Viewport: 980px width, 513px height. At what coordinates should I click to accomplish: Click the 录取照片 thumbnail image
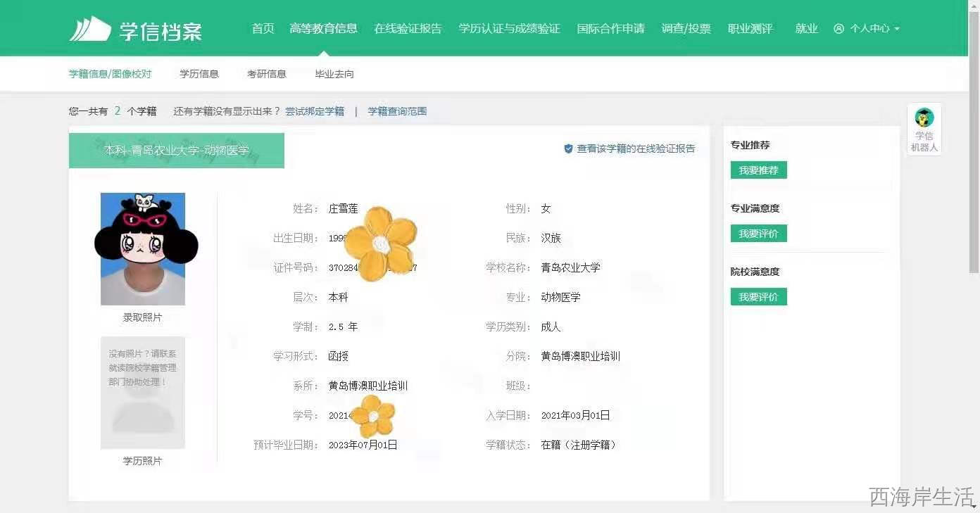pos(143,249)
